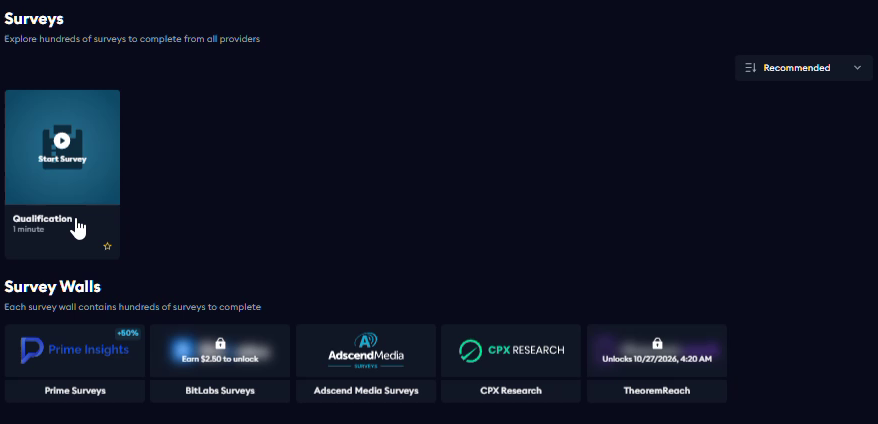Click the +50% bonus badge on Prime Insights
The height and width of the screenshot is (424, 878).
[128, 333]
